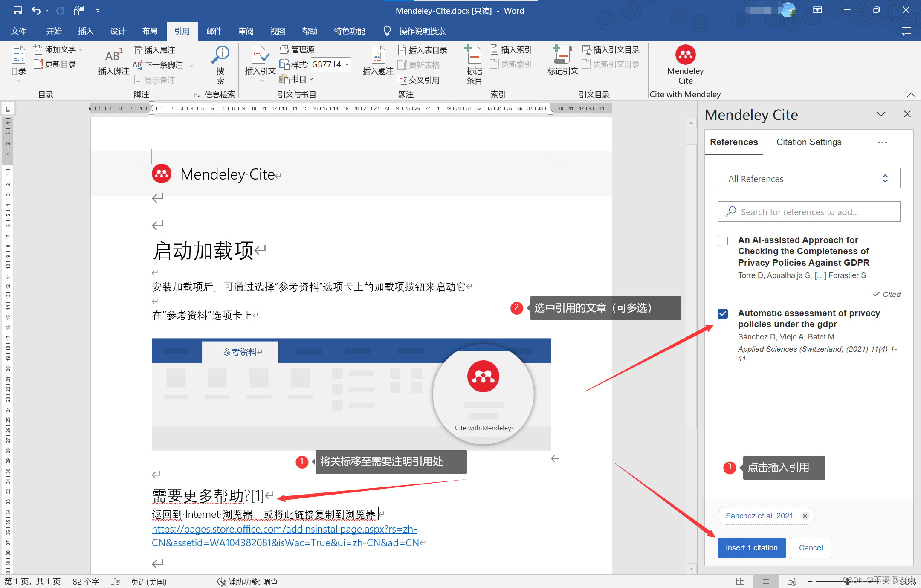The width and height of the screenshot is (921, 588).
Task: Open the All References dropdown
Action: (x=808, y=179)
